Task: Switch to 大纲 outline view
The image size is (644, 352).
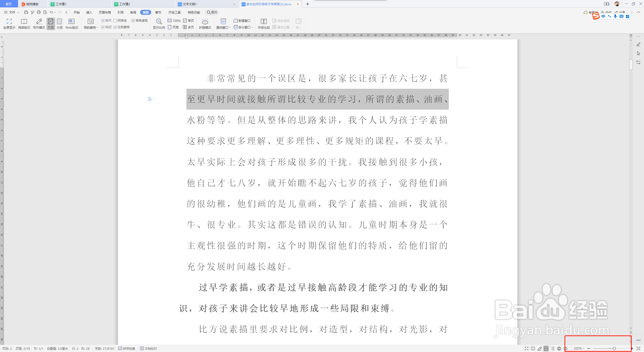Action: coord(59,24)
